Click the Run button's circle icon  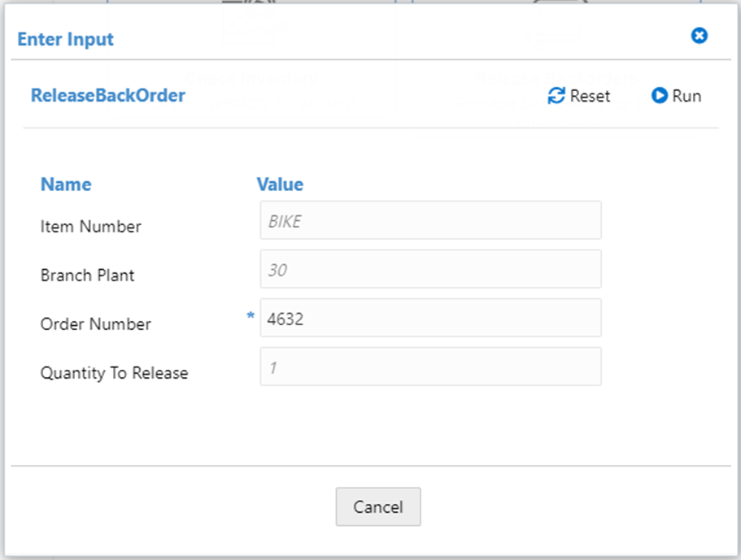click(659, 96)
